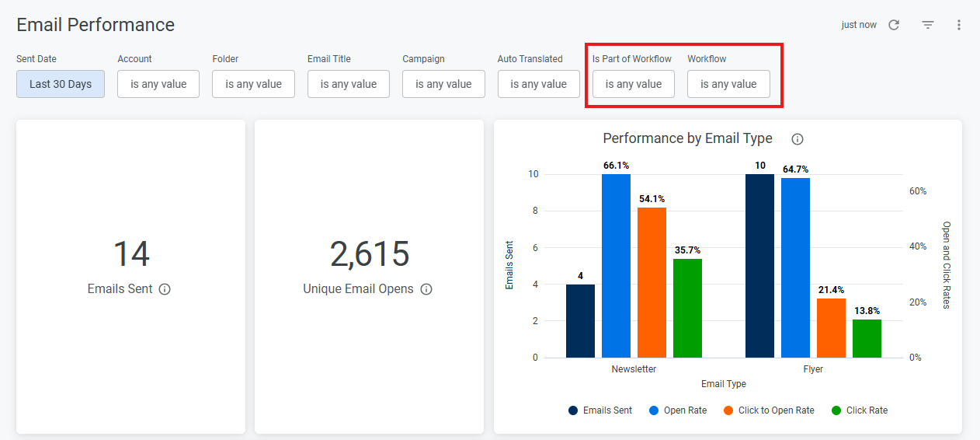Open the Is Part of Workflow filter

[634, 84]
